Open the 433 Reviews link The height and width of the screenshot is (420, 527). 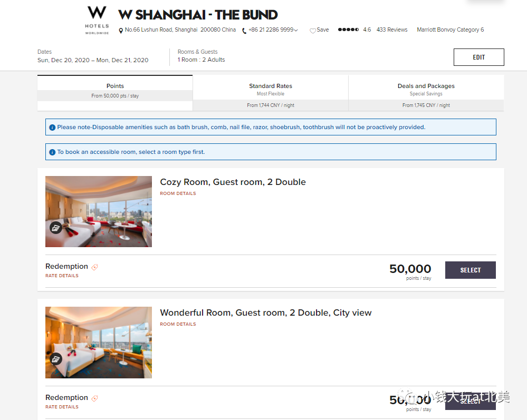[392, 30]
